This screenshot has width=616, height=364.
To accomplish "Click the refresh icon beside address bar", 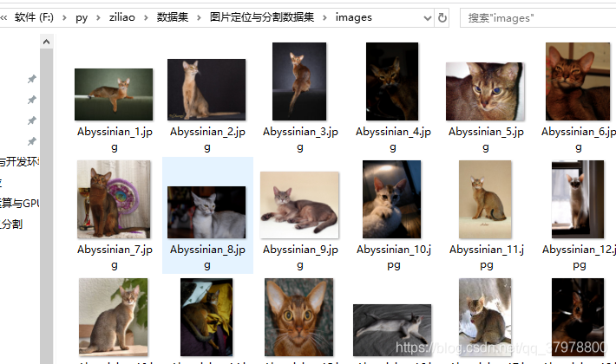I will point(442,17).
